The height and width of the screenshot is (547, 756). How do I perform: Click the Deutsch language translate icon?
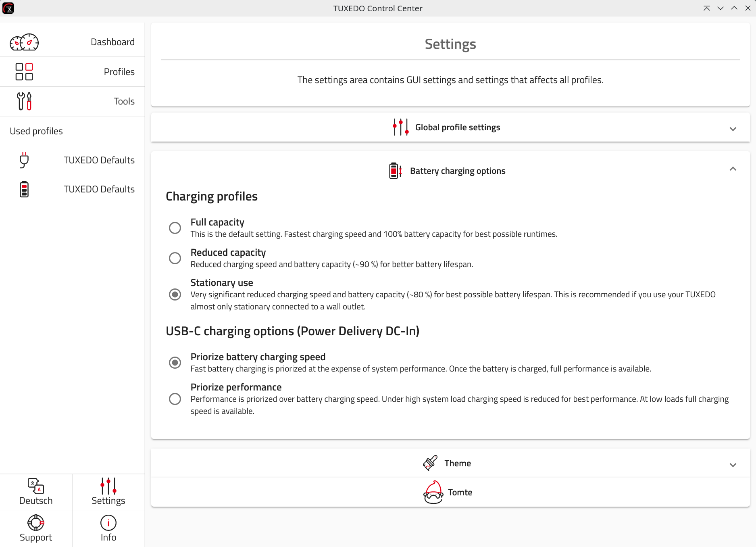(x=36, y=486)
